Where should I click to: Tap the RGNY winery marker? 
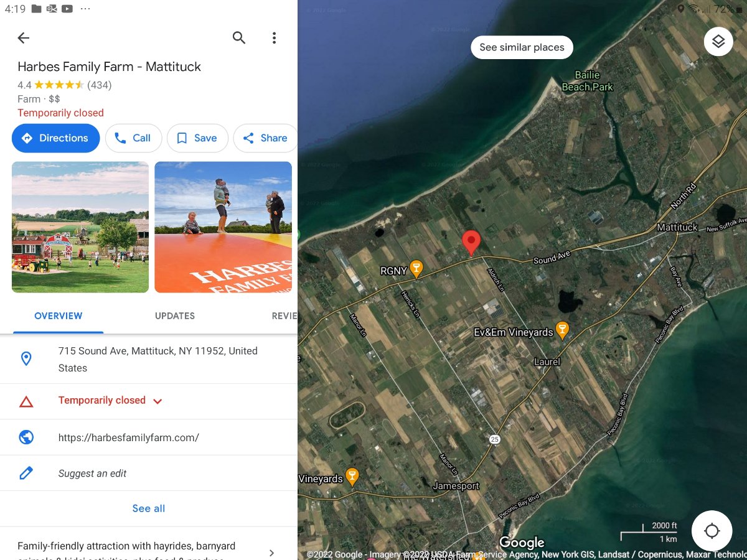tap(416, 269)
